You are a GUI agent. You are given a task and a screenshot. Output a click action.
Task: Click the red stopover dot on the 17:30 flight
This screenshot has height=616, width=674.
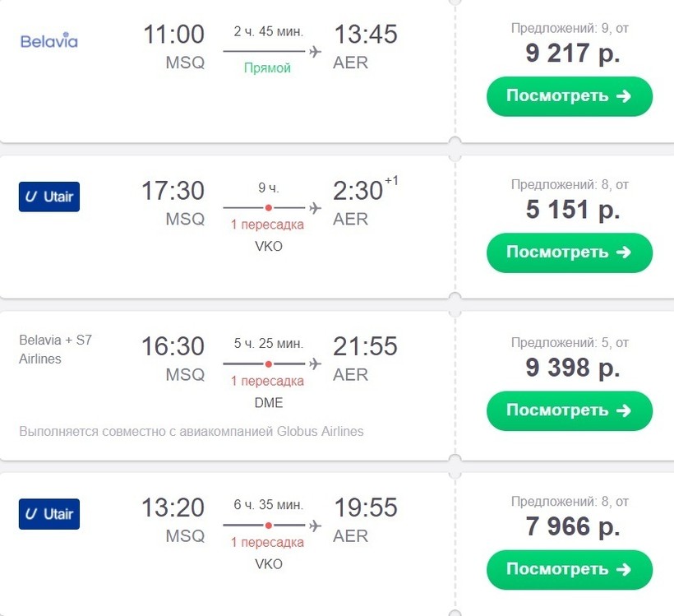pos(268,207)
